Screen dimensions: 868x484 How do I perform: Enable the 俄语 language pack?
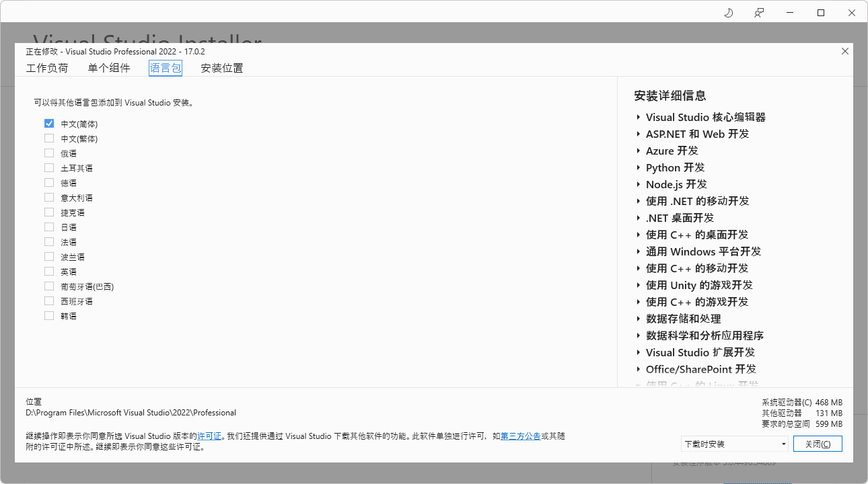point(48,153)
